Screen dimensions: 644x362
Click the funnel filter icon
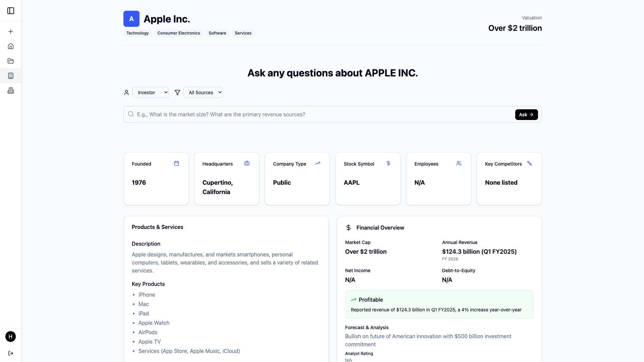177,93
